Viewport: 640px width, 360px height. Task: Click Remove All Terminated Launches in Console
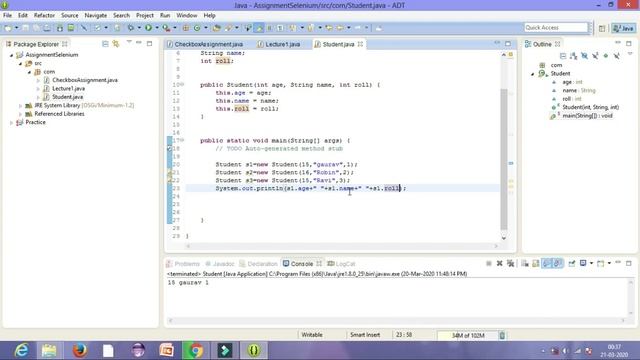point(510,264)
